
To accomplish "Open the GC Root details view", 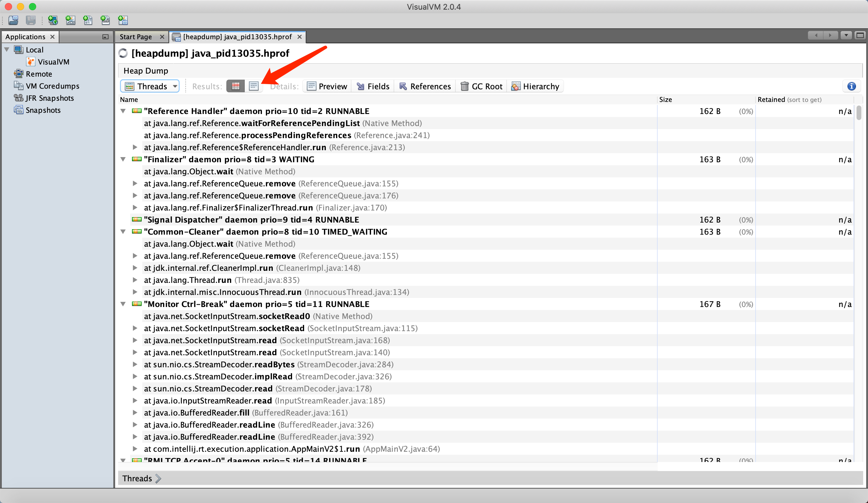I will tap(481, 86).
